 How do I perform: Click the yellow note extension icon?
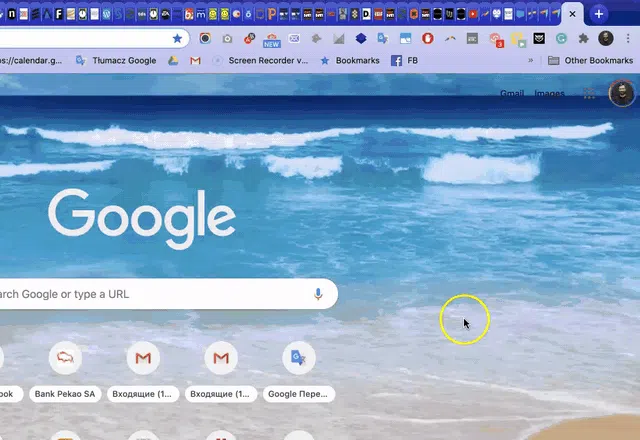(518, 40)
